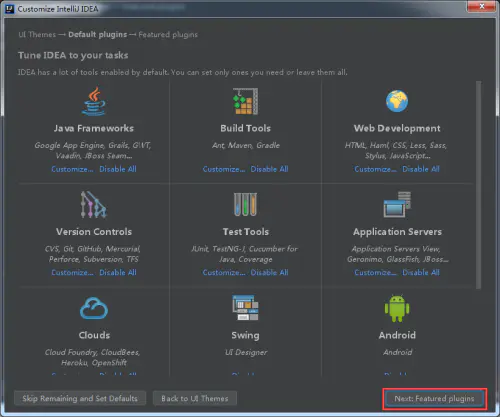Customize Application Servers plugins

pos(376,272)
